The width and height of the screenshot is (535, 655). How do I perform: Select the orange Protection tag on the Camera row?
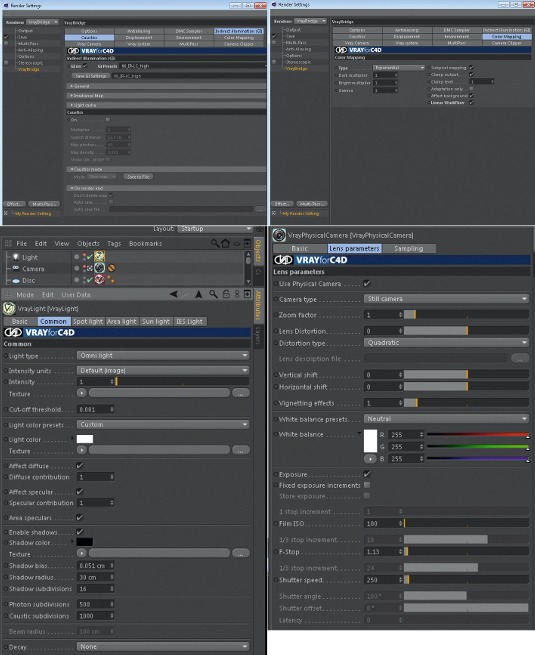click(x=111, y=268)
